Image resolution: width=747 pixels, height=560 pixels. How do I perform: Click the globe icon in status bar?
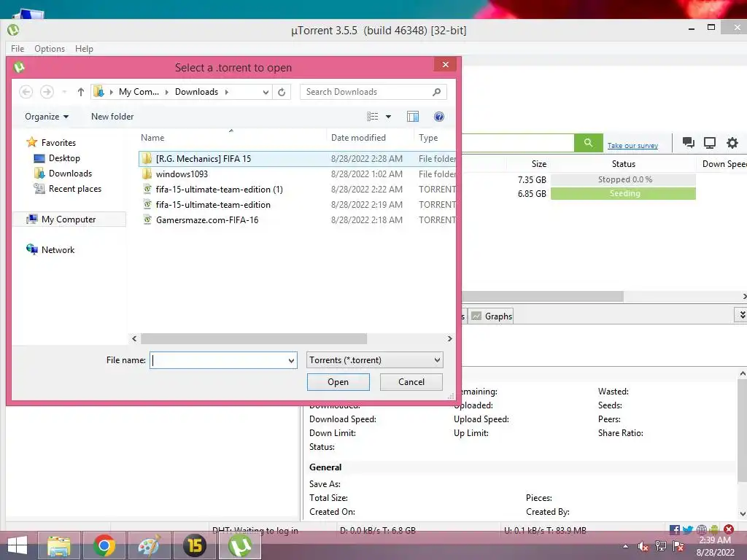(701, 529)
